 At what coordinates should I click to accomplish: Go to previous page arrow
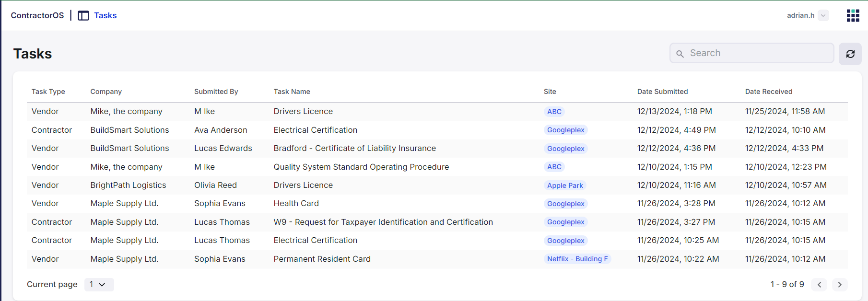[819, 285]
